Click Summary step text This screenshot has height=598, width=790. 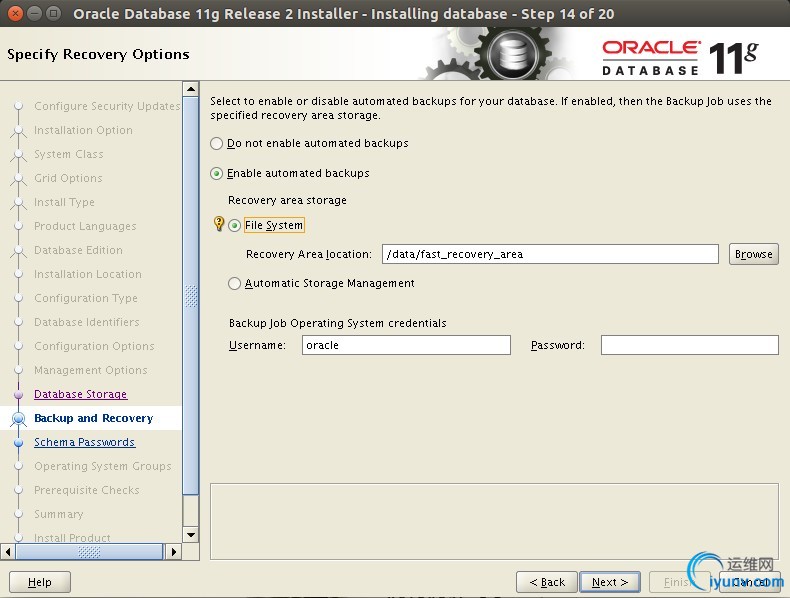point(58,514)
